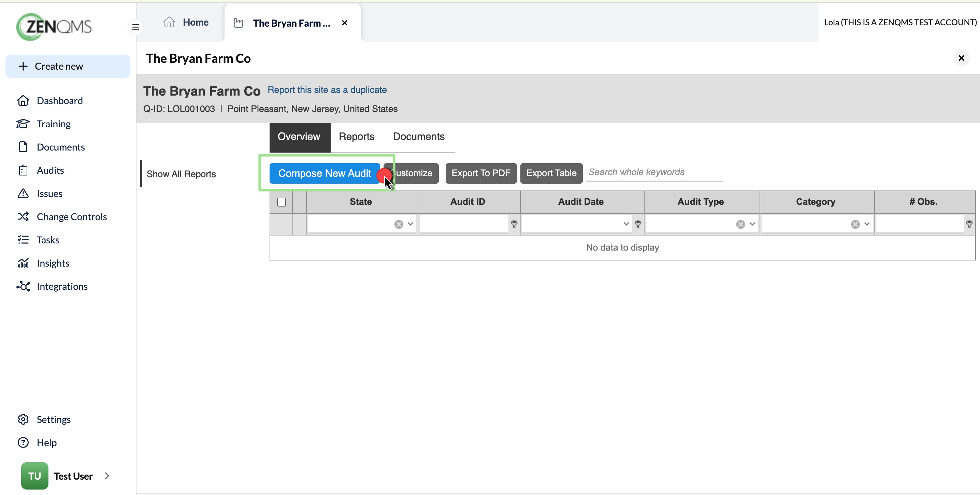980x495 pixels.
Task: Switch to the Home tab
Action: point(186,23)
